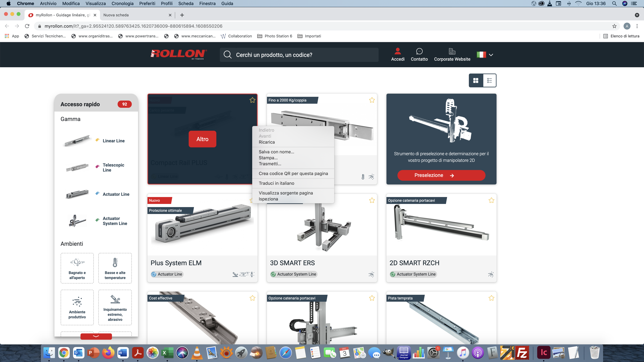Select Ambiente produttivo environment filter
The height and width of the screenshot is (362, 644).
point(77,307)
